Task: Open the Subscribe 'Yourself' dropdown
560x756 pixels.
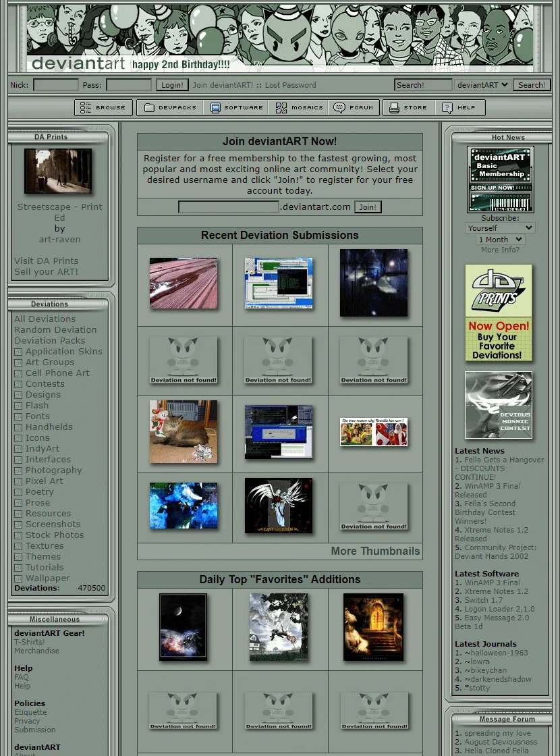Action: tap(500, 228)
